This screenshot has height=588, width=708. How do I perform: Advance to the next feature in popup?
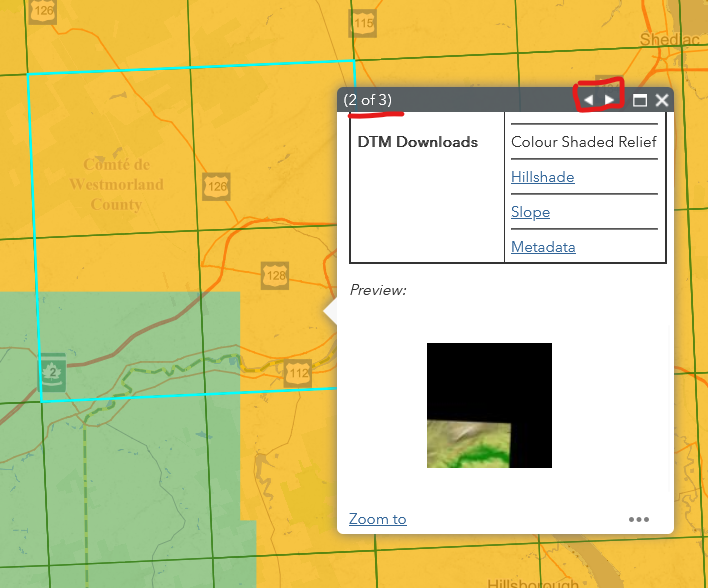[610, 100]
